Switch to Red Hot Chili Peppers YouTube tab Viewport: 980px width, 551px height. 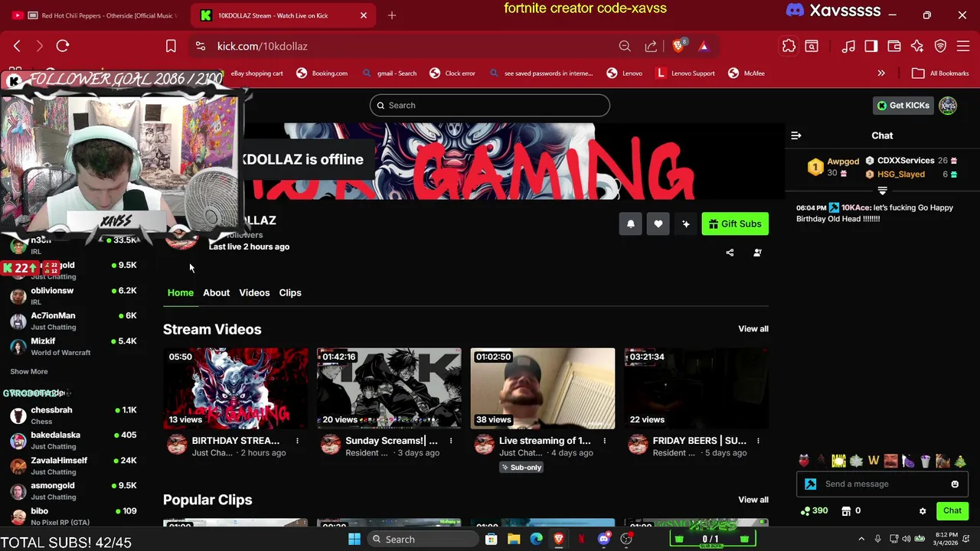pyautogui.click(x=96, y=15)
